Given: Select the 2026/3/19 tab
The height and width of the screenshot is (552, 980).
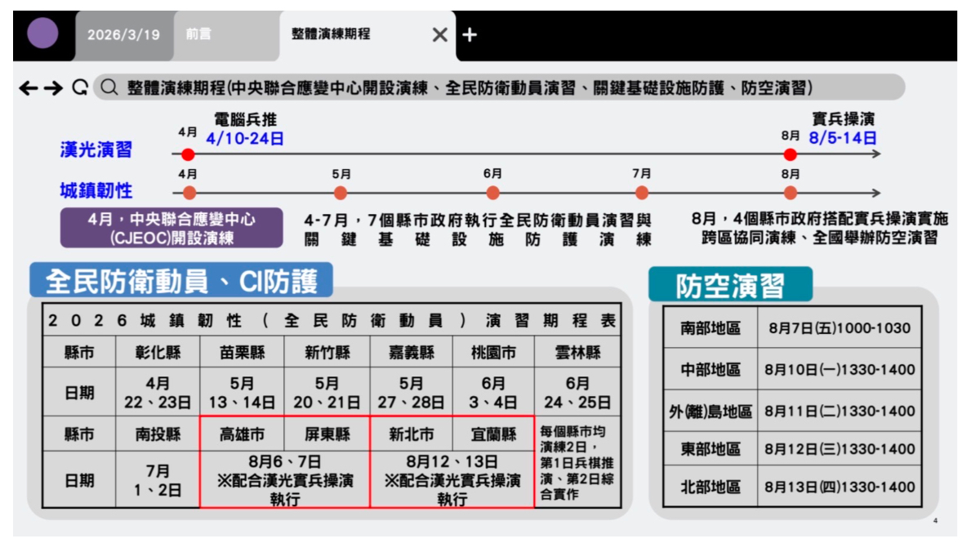Looking at the screenshot, I should tap(123, 34).
